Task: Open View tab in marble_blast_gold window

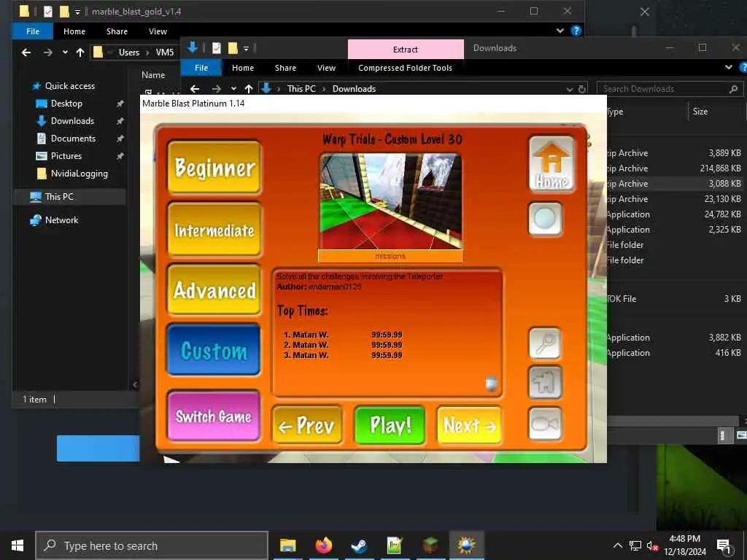Action: (158, 31)
